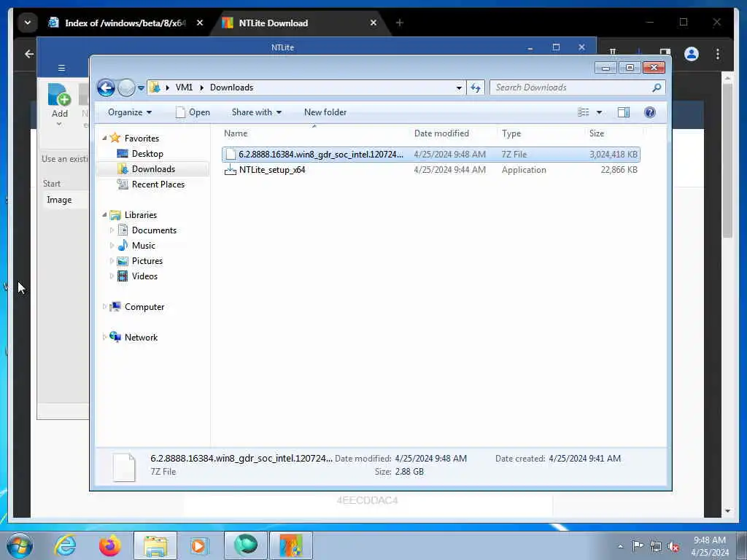747x560 pixels.
Task: Open the Share with menu
Action: pyautogui.click(x=256, y=112)
